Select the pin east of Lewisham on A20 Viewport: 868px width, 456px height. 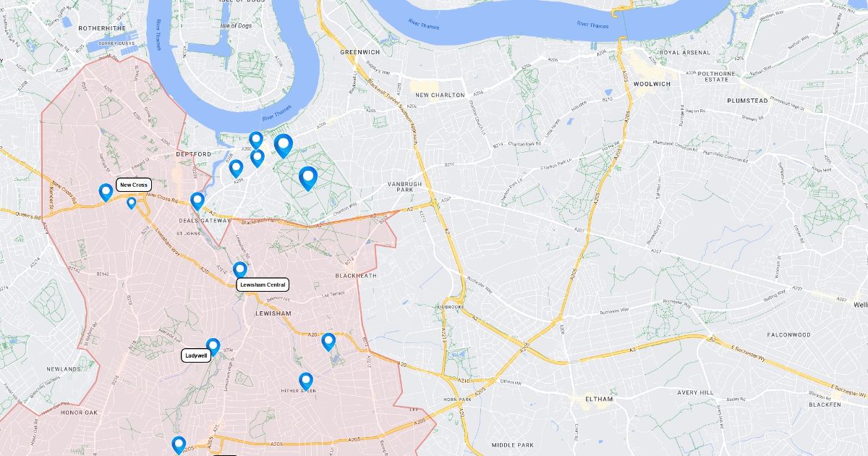(328, 342)
